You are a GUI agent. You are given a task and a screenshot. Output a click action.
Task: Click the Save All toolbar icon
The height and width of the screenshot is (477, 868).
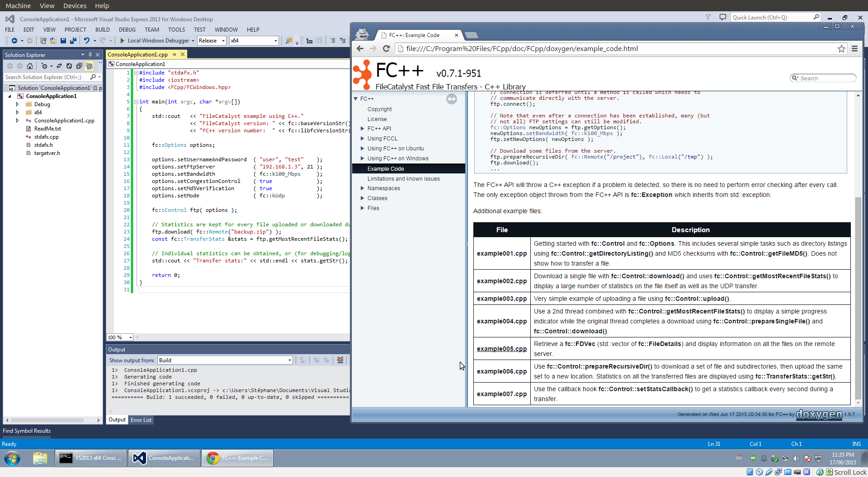point(73,41)
